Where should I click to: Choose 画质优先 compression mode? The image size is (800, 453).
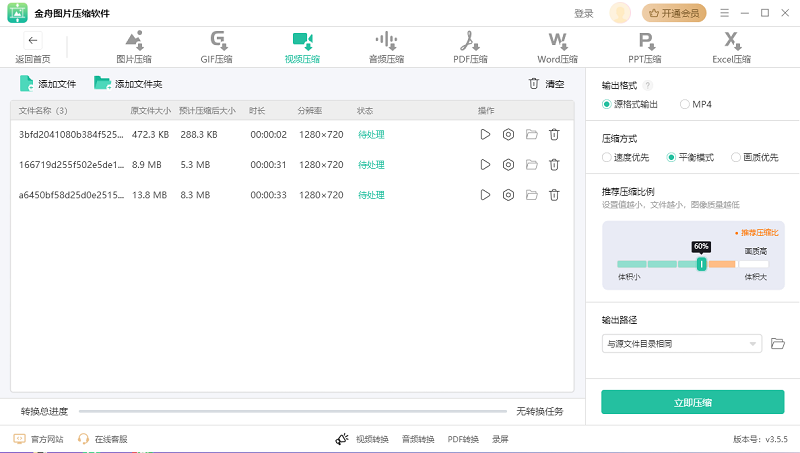[736, 157]
